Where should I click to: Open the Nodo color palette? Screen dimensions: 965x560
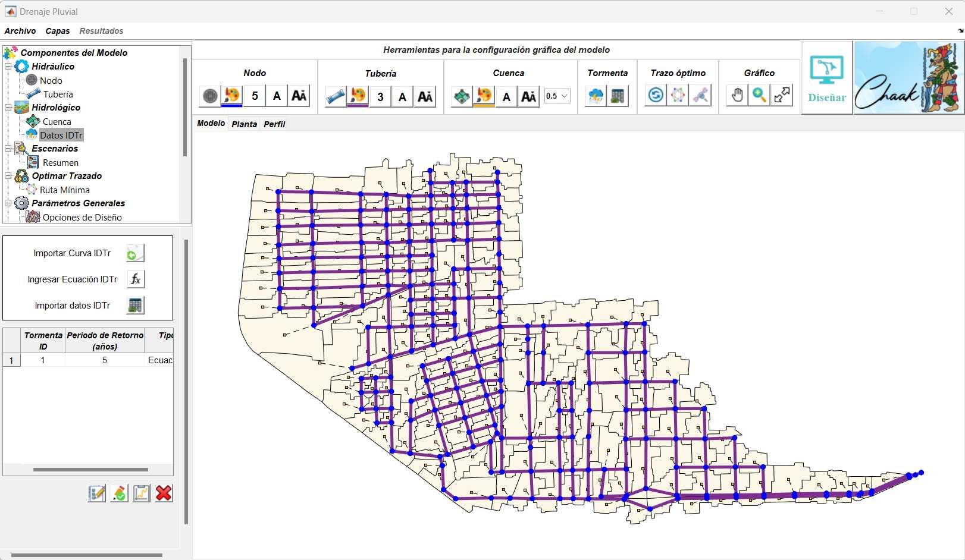pos(231,96)
